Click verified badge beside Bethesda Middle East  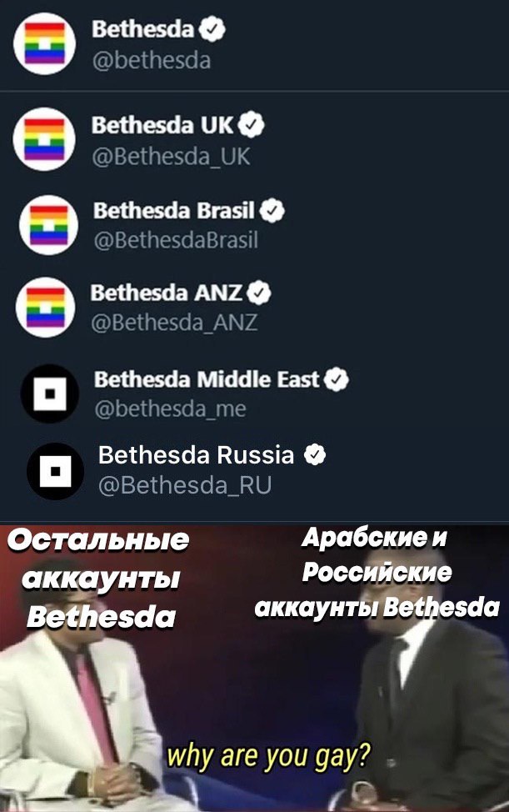[337, 380]
